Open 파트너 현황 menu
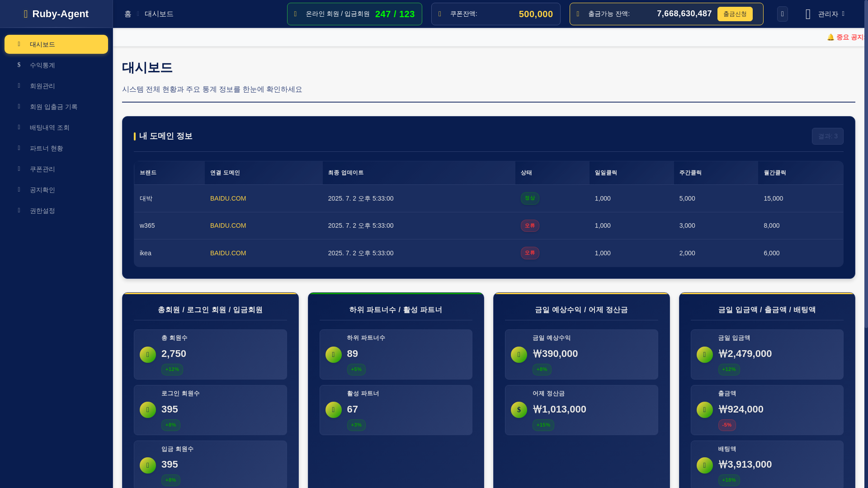Viewport: 868px width, 488px height. pos(56,148)
